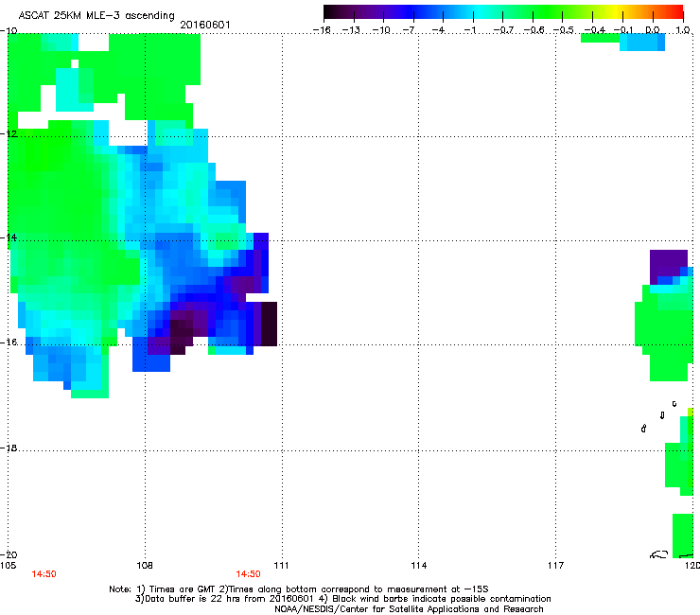Click the color bar label -0.4
This screenshot has height=615, width=700.
point(595,30)
